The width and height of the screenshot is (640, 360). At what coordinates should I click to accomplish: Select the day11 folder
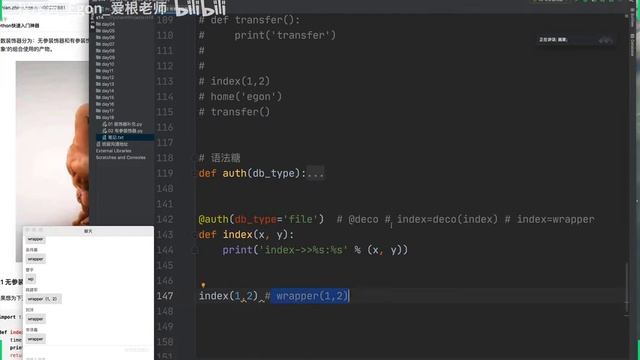pos(105,71)
